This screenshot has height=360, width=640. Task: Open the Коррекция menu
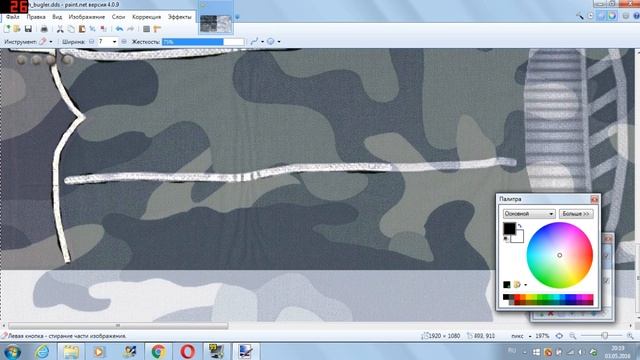(147, 17)
